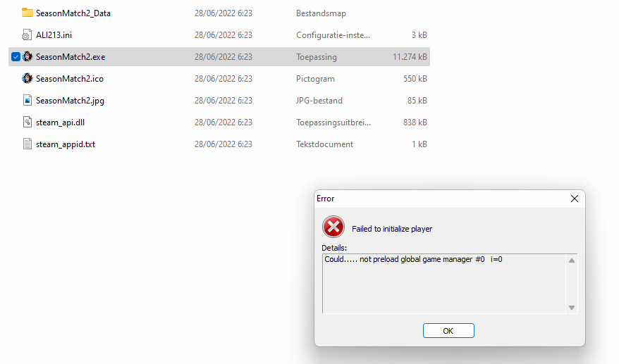Click the SeasonMatch2.ico pictogram icon
This screenshot has width=619, height=364.
(27, 78)
